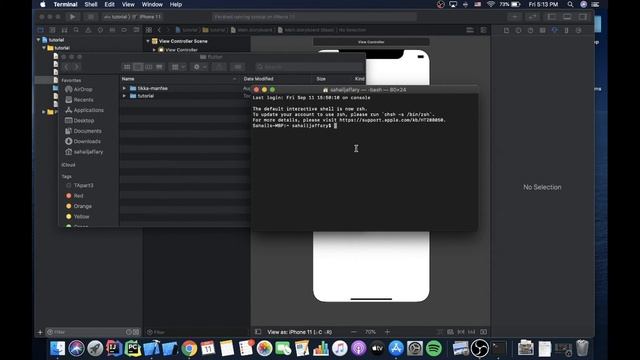
Task: Open Xcode file inspector icon
Action: [506, 30]
